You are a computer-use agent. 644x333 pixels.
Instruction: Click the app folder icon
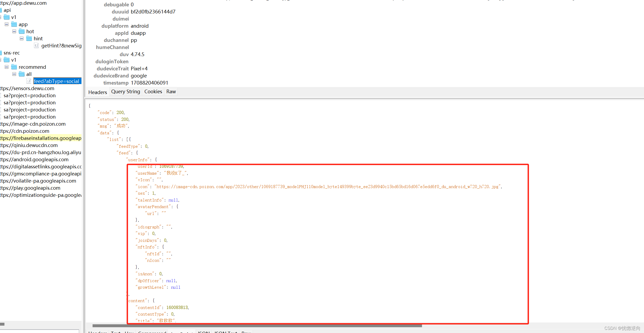point(14,24)
